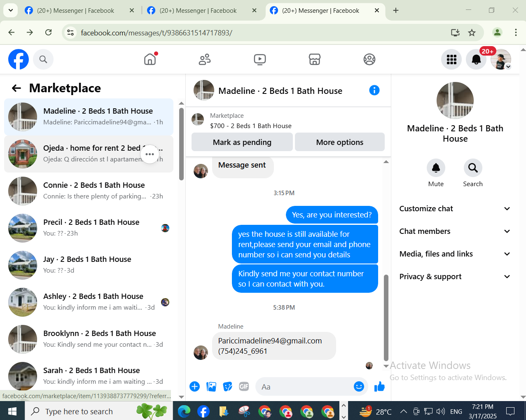Open the Facebook app in the taskbar
Viewport: 526px width, 420px height.
203,411
